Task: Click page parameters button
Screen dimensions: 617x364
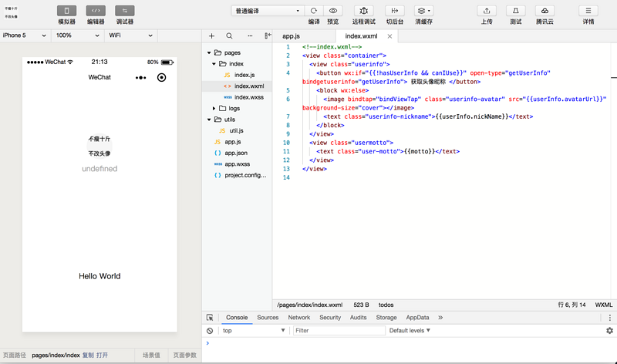Action: (185, 356)
